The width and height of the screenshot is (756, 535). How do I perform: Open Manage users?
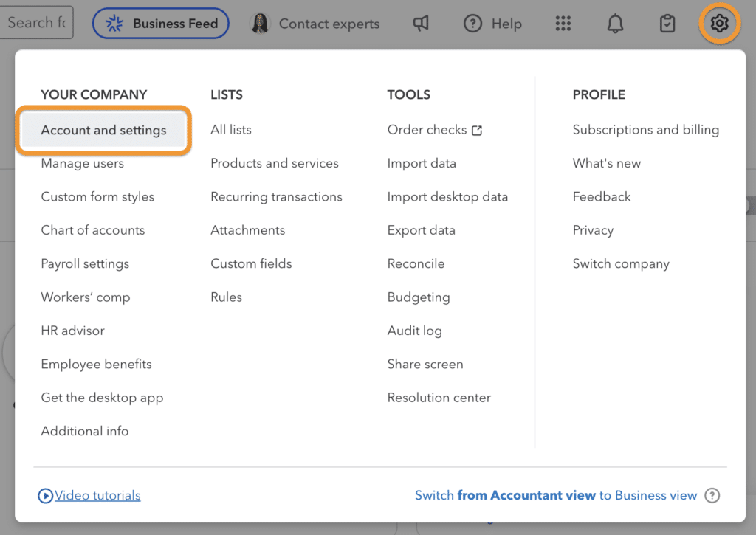coord(83,163)
